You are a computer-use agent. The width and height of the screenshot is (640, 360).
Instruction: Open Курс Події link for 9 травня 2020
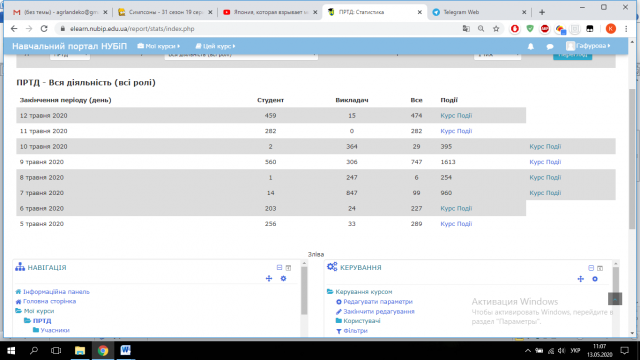coord(545,162)
